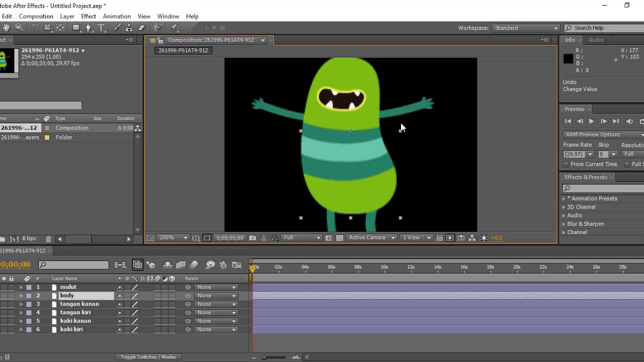Viewport: 644px width, 362px height.
Task: Select the Puppet Pin tool
Action: point(174,28)
